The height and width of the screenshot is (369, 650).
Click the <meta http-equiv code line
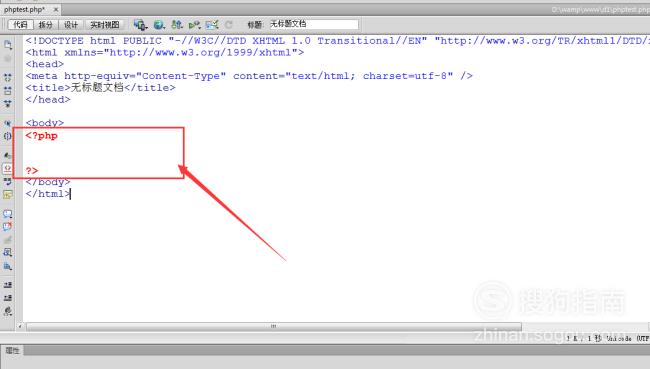click(x=249, y=76)
